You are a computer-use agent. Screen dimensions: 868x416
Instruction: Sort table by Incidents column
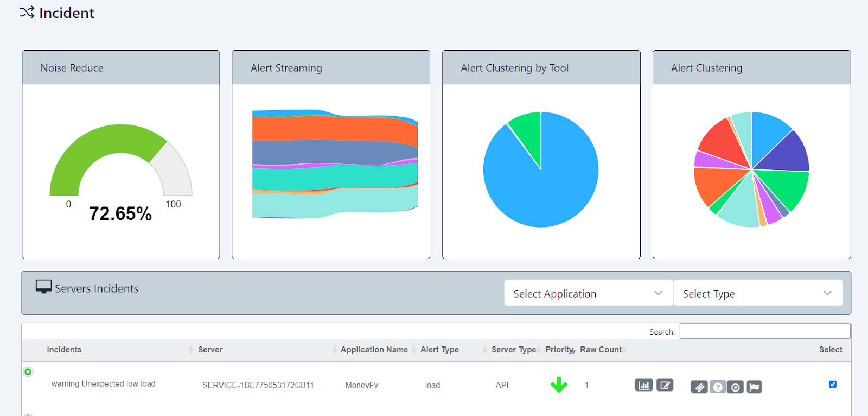pyautogui.click(x=64, y=350)
